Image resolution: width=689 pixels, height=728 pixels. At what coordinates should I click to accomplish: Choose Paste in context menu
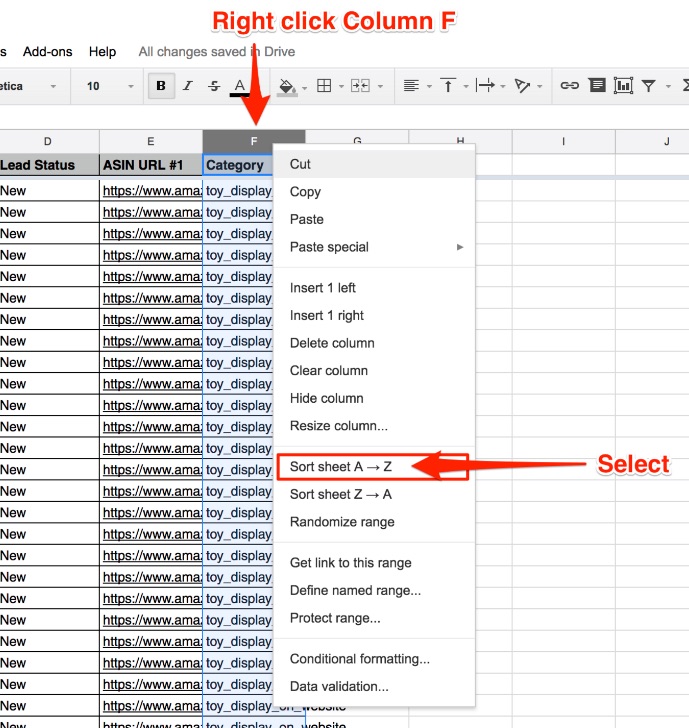[x=374, y=219]
